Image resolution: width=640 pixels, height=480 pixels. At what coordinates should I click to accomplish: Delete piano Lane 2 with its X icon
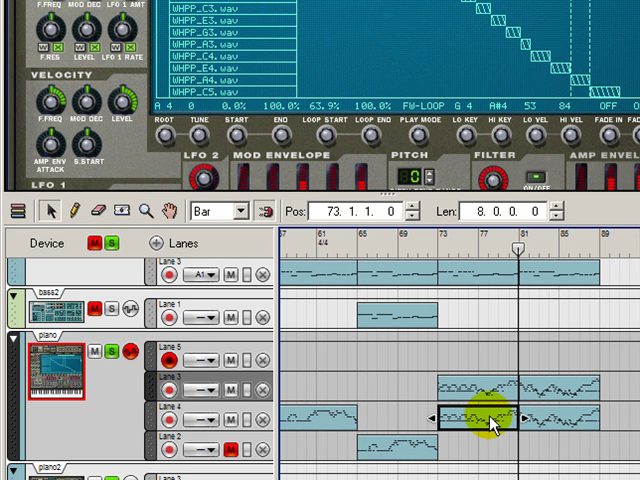tap(263, 450)
